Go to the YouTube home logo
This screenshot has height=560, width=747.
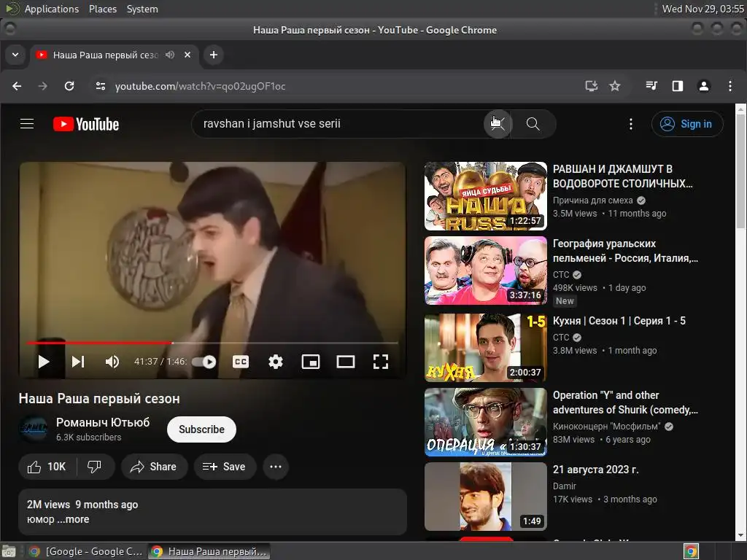point(86,124)
